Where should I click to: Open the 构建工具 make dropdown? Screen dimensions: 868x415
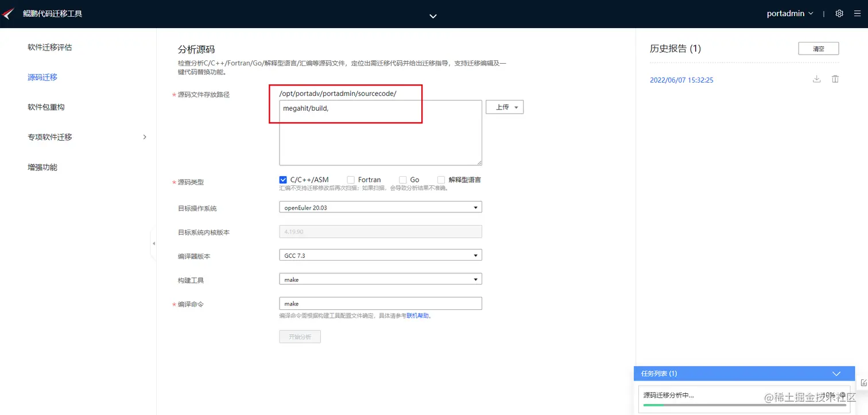381,280
